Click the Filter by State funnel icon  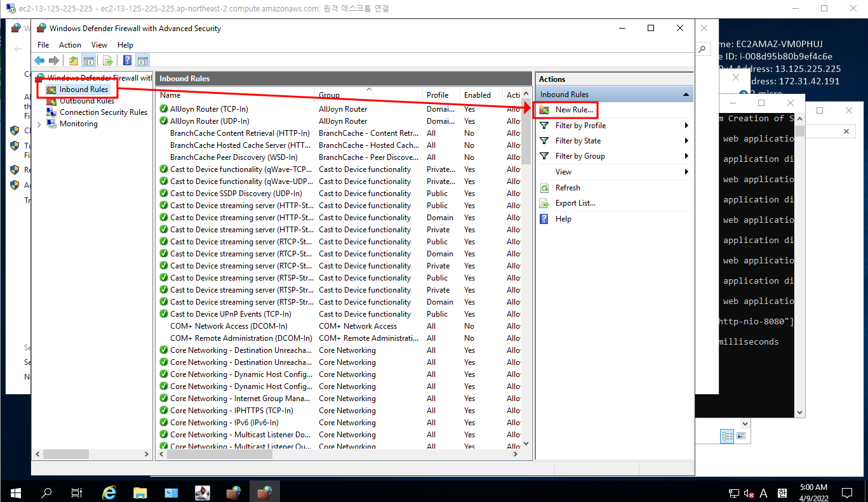tap(544, 141)
